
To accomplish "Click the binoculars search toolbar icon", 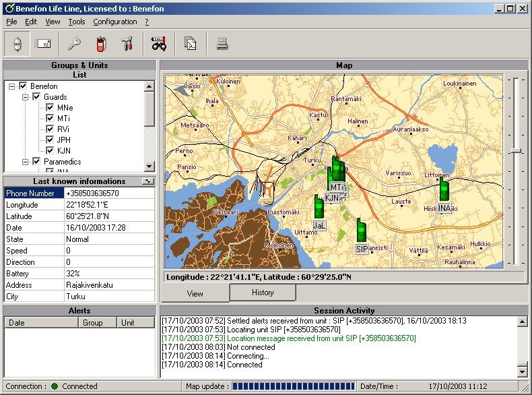I will coord(159,44).
